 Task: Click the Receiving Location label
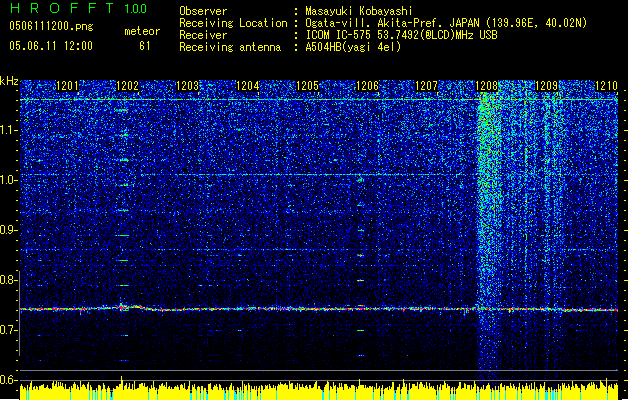[233, 23]
